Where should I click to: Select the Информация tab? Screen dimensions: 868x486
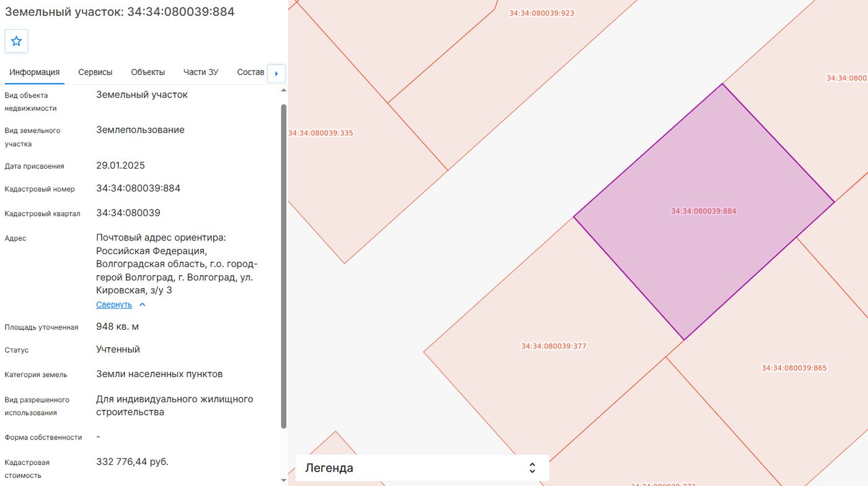34,72
